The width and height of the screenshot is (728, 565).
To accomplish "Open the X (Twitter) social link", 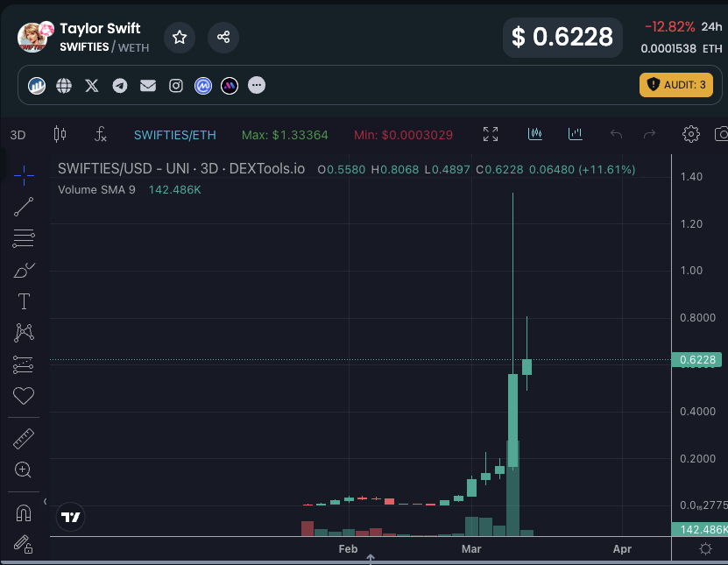I will point(92,86).
